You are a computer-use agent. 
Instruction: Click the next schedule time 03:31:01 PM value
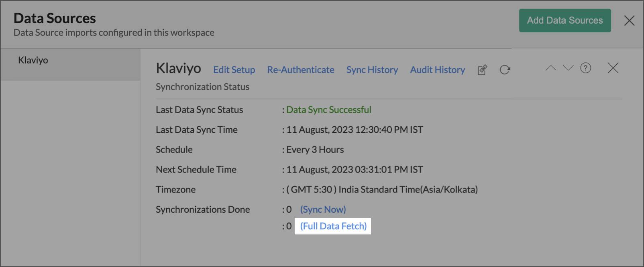(x=355, y=170)
